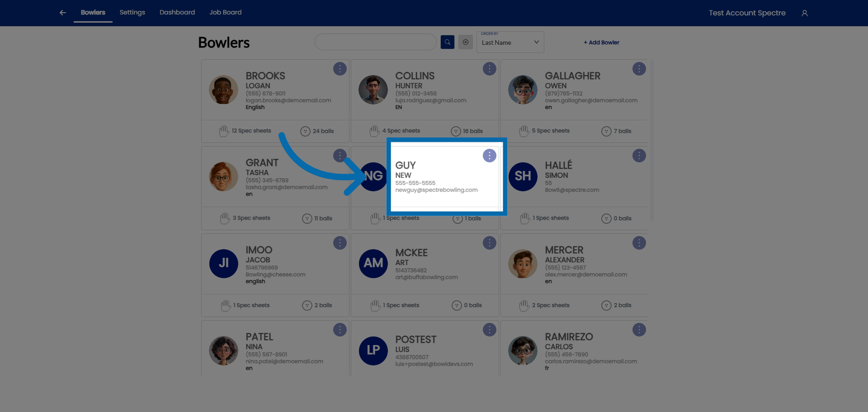Open the Bowlers tab
This screenshot has height=412, width=868.
tap(93, 12)
